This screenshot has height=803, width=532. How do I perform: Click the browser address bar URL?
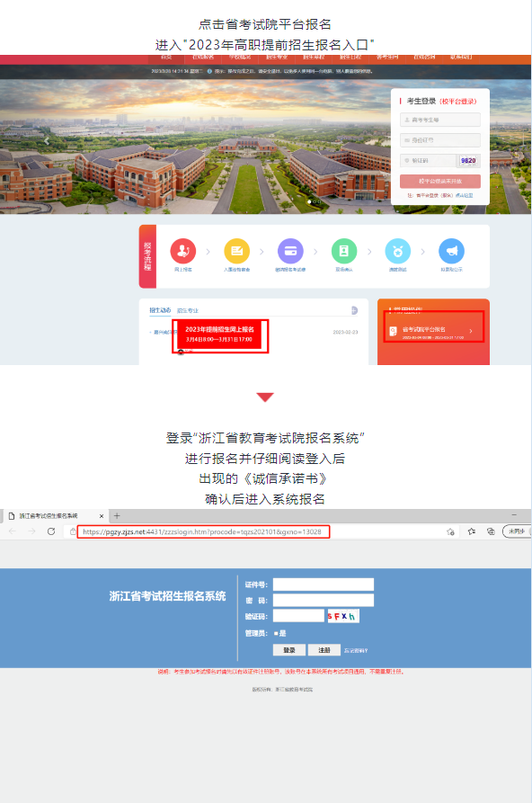click(x=203, y=531)
